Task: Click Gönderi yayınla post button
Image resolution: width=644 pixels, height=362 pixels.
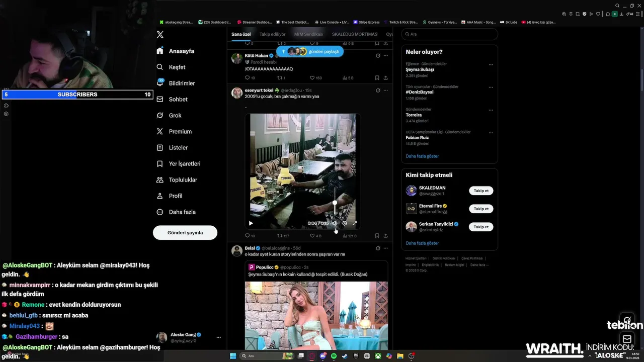Action: click(x=185, y=232)
